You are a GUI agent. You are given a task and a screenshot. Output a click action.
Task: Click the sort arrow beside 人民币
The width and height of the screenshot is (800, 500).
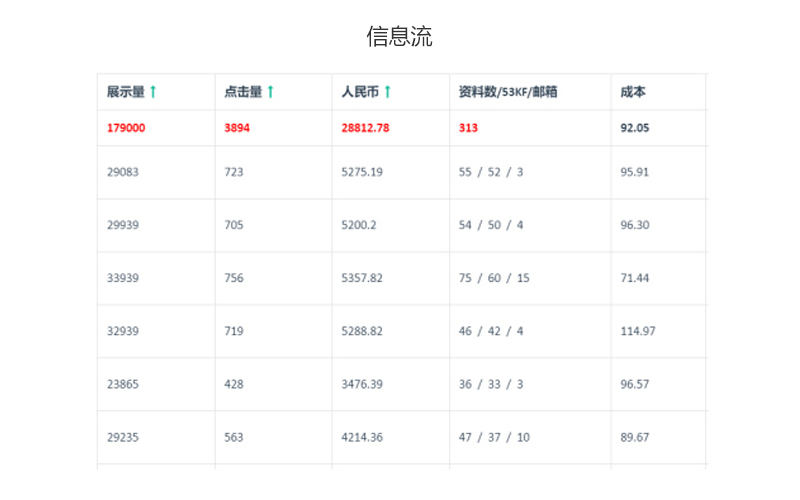click(x=387, y=92)
